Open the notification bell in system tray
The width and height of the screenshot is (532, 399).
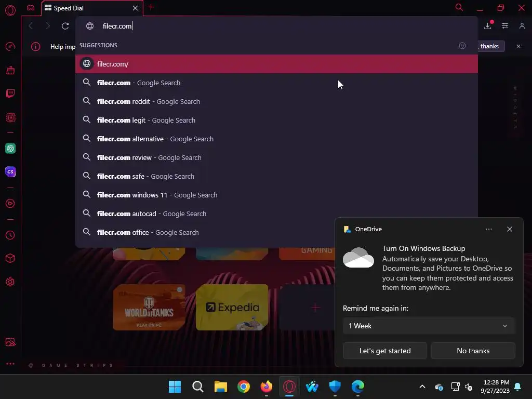coord(518,387)
